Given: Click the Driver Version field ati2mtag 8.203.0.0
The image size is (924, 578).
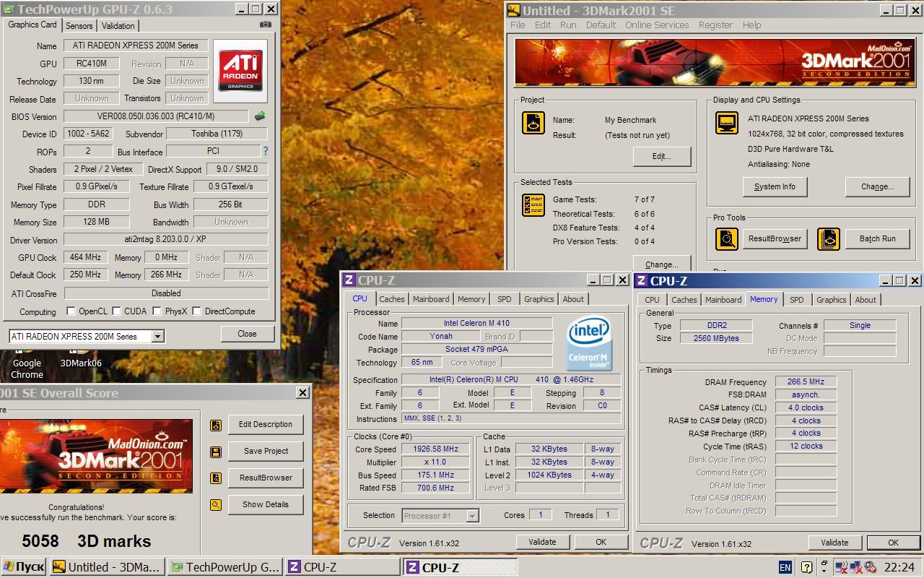Looking at the screenshot, I should (x=166, y=239).
